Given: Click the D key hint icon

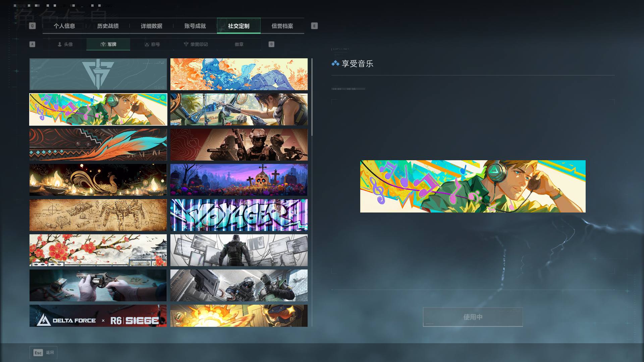Looking at the screenshot, I should click(271, 44).
